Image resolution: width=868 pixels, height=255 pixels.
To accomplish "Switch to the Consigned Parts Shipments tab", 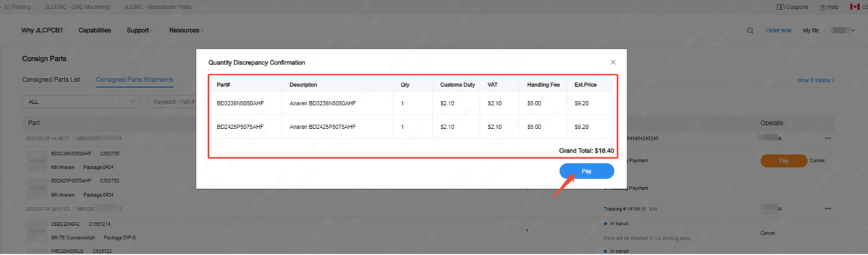I will coord(134,80).
